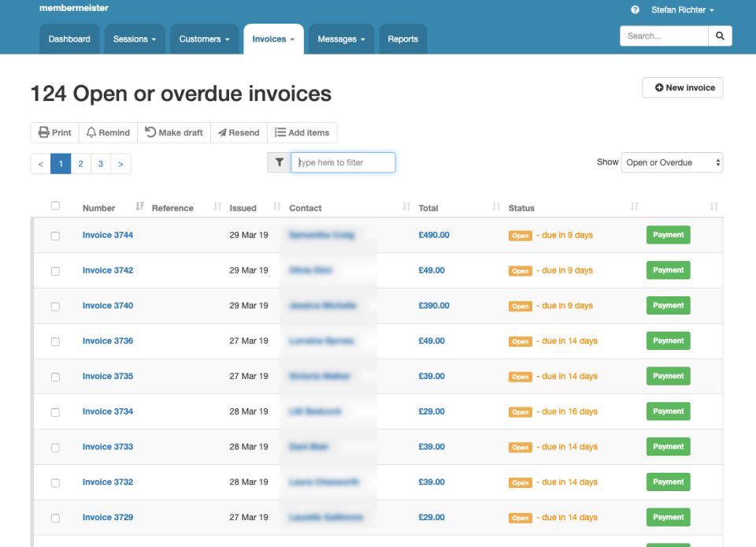Screen dimensions: 756x547
Task: Click the Print toolbar button
Action: point(55,132)
